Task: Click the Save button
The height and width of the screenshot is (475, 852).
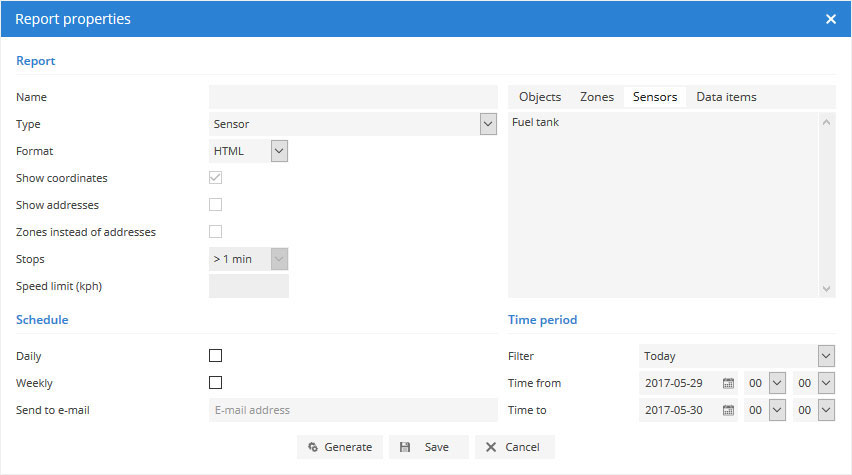Action: (x=425, y=447)
